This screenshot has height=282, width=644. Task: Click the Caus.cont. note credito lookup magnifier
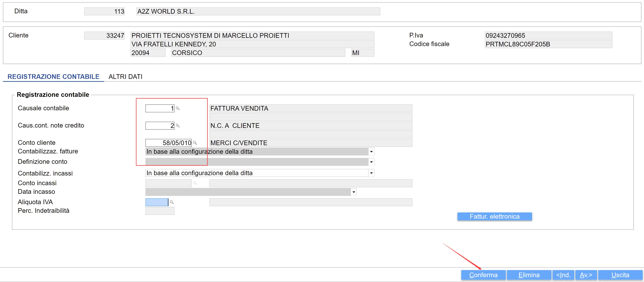177,125
